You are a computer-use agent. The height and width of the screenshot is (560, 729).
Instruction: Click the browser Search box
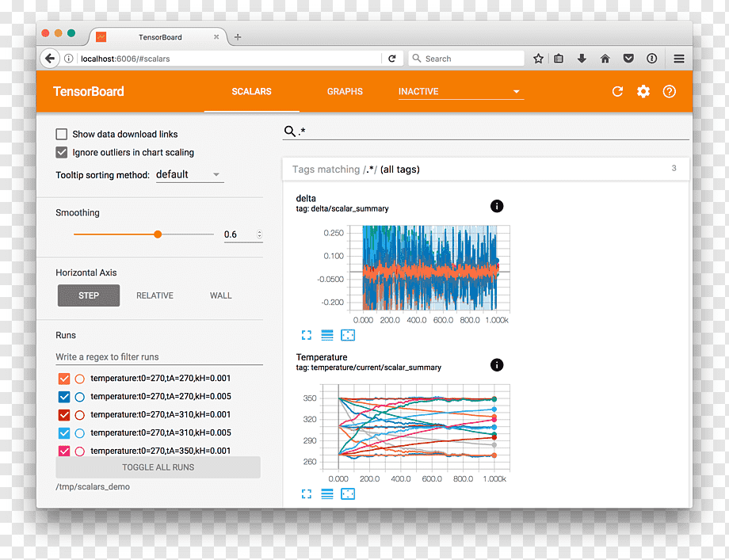pyautogui.click(x=466, y=59)
